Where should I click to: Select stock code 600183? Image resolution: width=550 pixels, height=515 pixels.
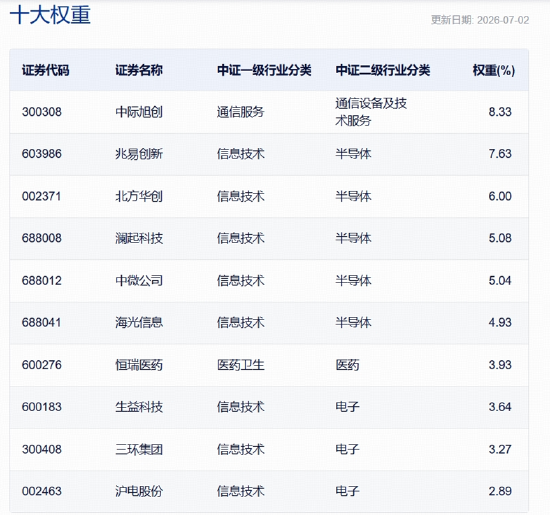pyautogui.click(x=42, y=407)
